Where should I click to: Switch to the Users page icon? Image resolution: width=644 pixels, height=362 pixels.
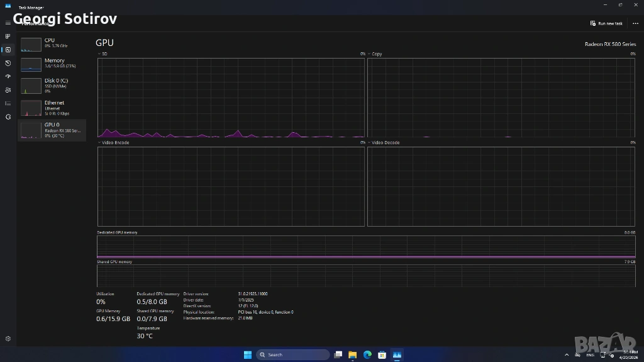tap(8, 90)
